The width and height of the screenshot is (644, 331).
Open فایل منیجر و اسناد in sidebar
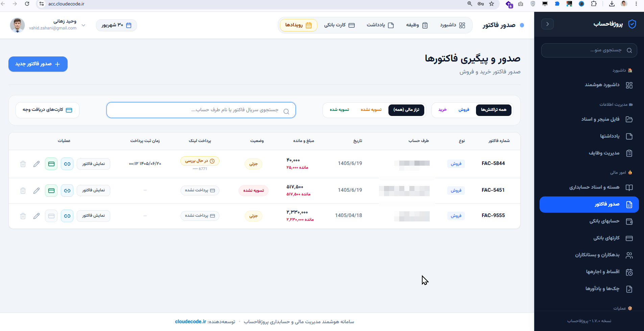pyautogui.click(x=589, y=119)
